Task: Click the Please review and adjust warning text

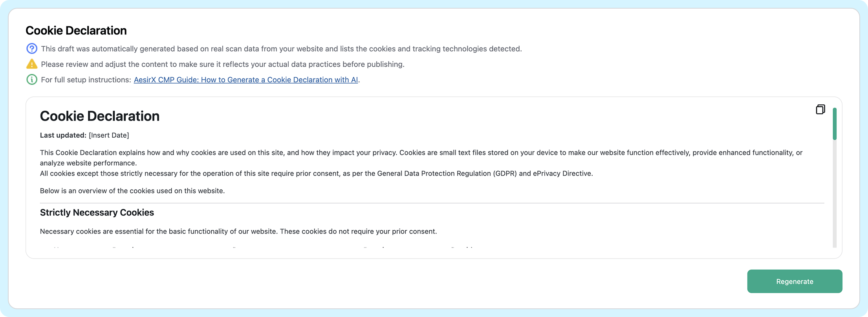Action: (x=223, y=64)
